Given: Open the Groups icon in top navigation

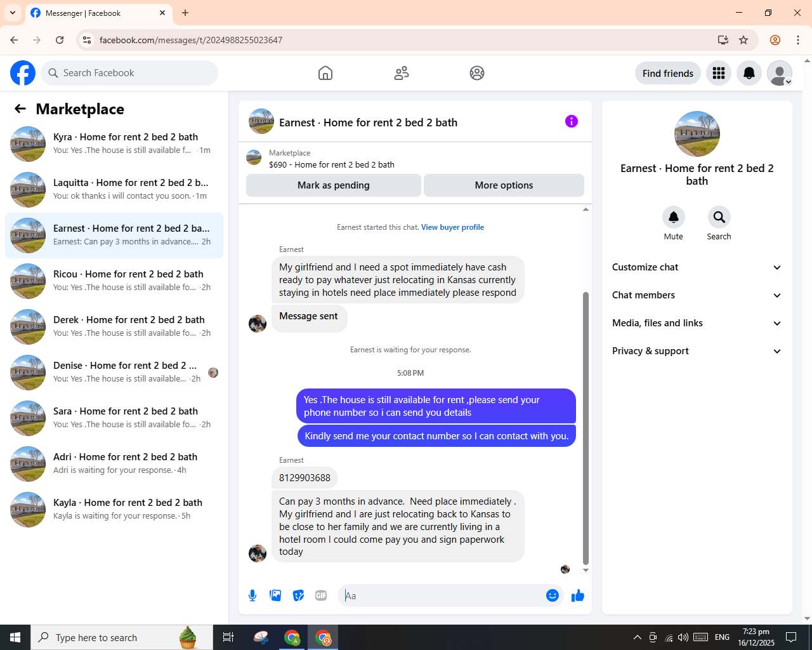Looking at the screenshot, I should pos(477,73).
